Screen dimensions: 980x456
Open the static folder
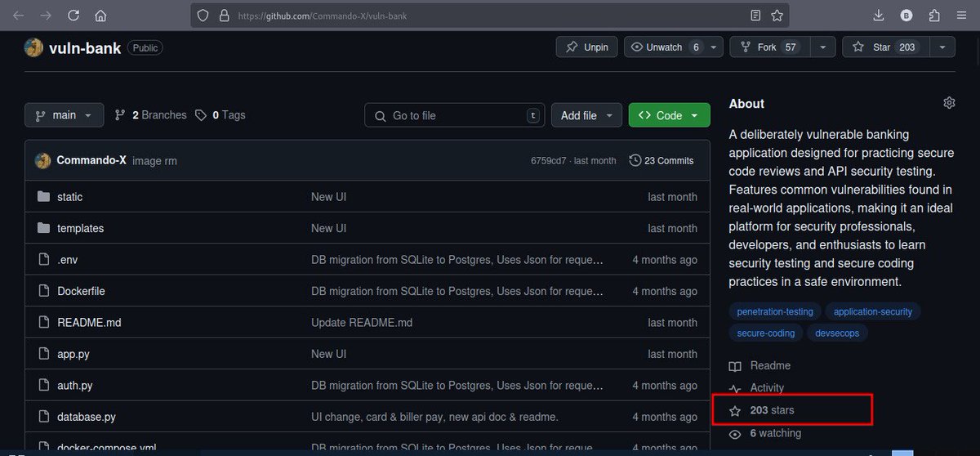coord(69,197)
